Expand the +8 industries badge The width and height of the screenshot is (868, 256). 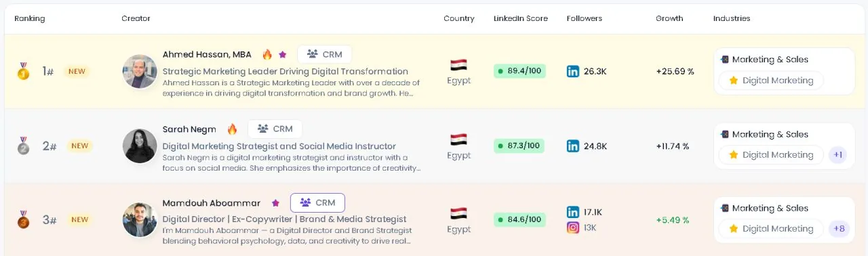coord(839,229)
